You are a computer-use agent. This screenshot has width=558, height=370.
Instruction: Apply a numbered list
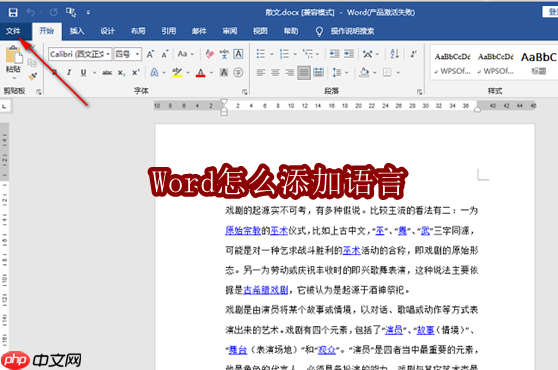(284, 54)
